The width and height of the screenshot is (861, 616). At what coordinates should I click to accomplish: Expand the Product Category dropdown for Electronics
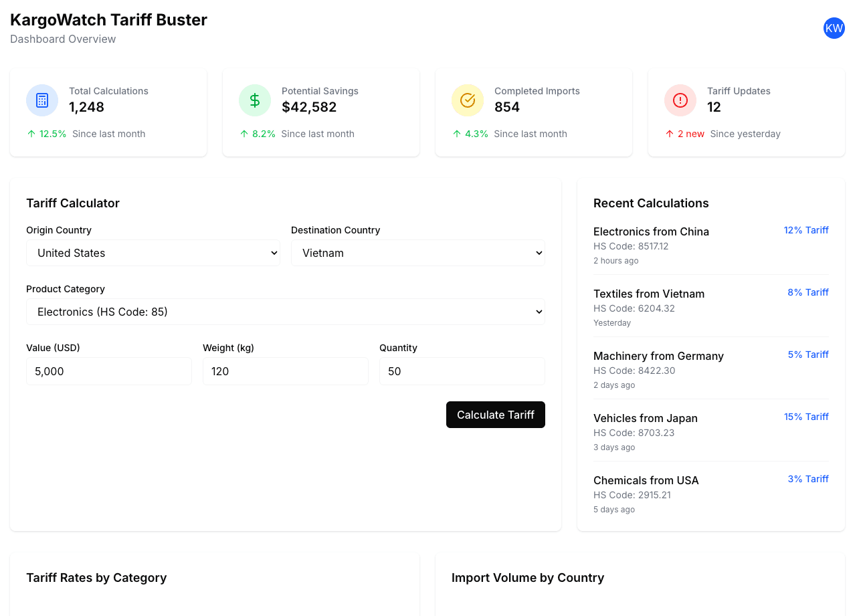(285, 312)
